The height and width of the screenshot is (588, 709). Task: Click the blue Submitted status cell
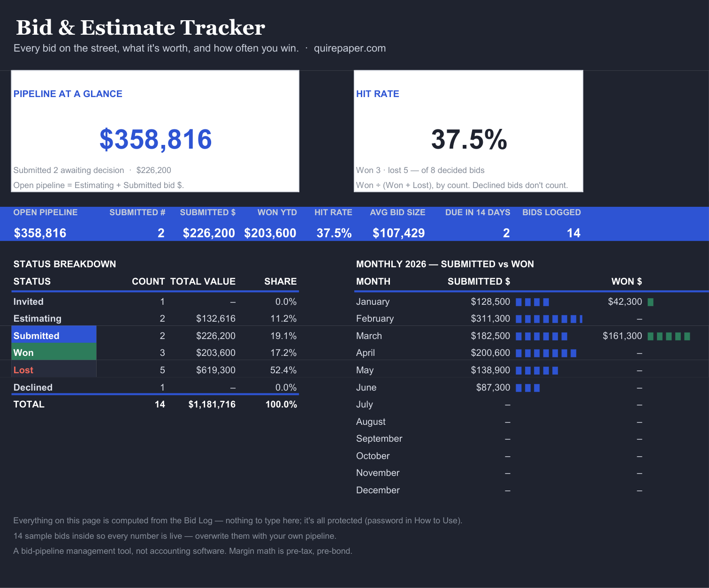point(54,334)
